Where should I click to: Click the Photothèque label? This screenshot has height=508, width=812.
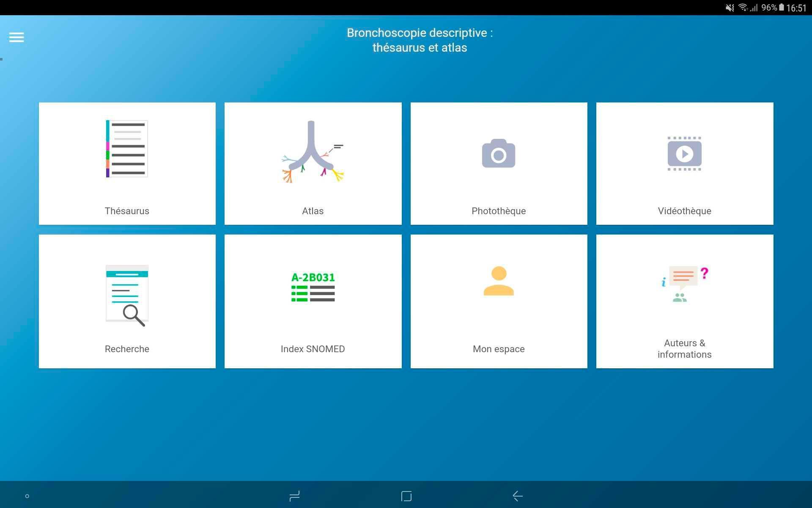click(499, 211)
